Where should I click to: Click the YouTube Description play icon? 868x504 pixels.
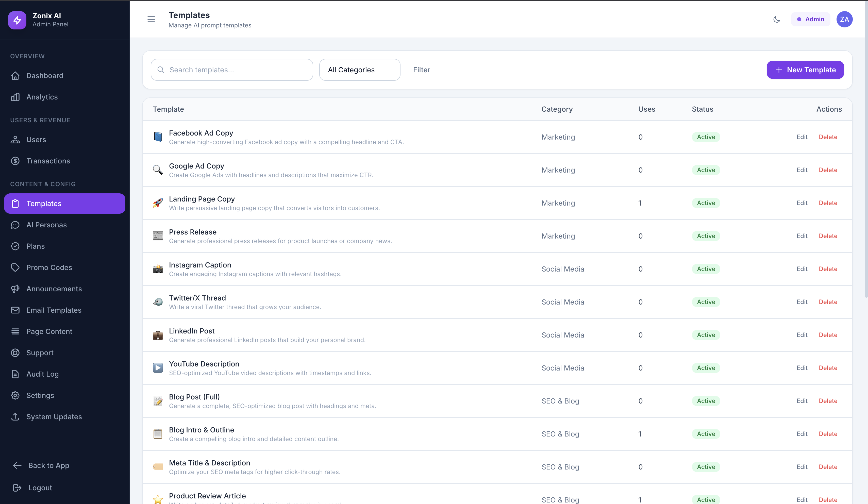tap(158, 368)
